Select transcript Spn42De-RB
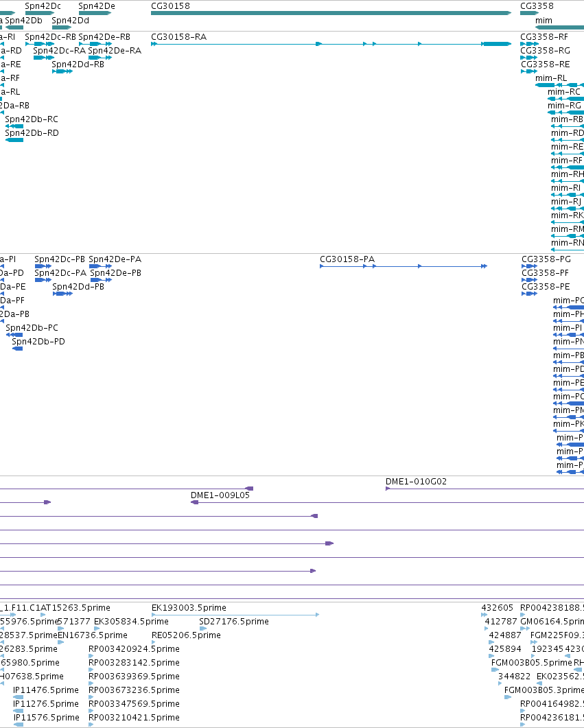The height and width of the screenshot is (728, 584). (104, 36)
